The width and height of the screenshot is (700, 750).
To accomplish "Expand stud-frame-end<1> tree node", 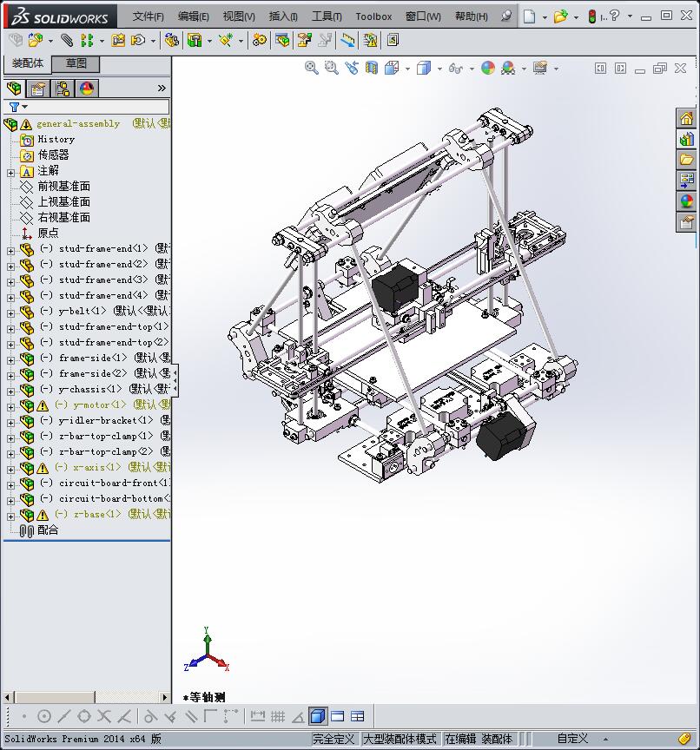I will coord(11,251).
